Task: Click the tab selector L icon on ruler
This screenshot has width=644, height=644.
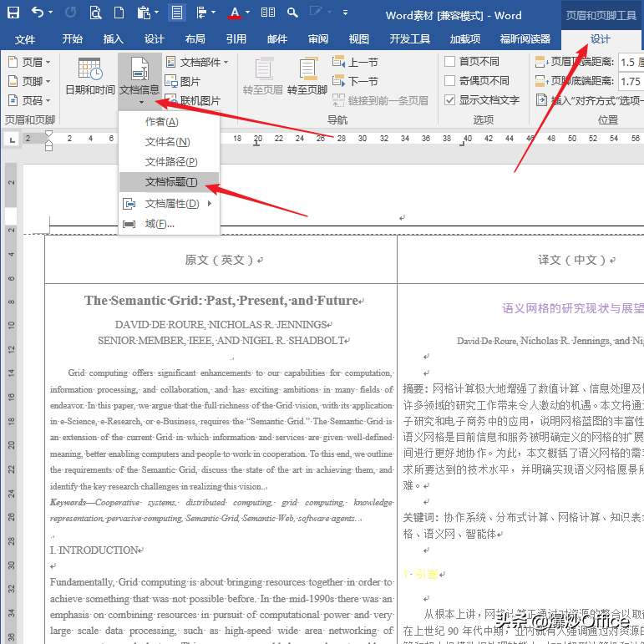Action: (12, 140)
